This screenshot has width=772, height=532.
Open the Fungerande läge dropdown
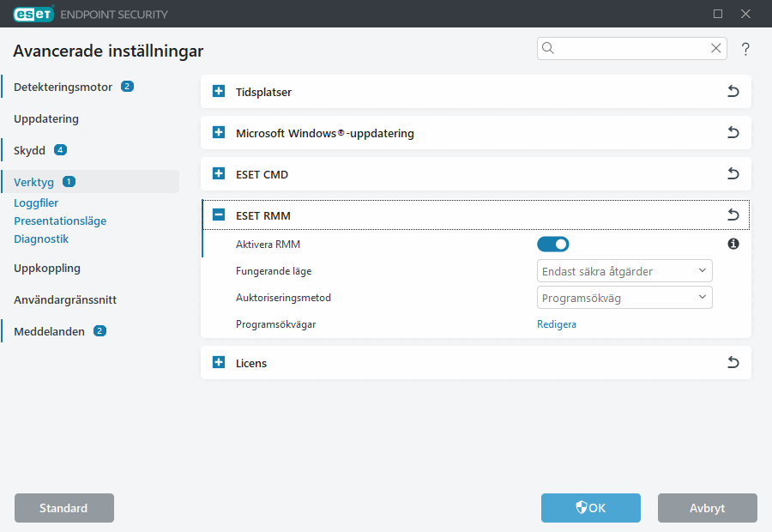tap(624, 270)
